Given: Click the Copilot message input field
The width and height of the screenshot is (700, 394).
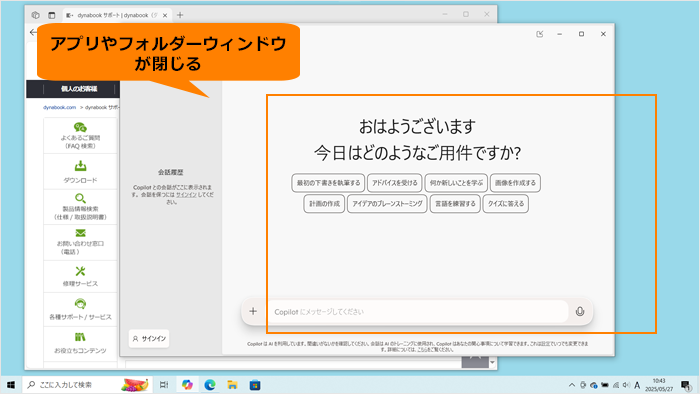Looking at the screenshot, I should [x=419, y=311].
